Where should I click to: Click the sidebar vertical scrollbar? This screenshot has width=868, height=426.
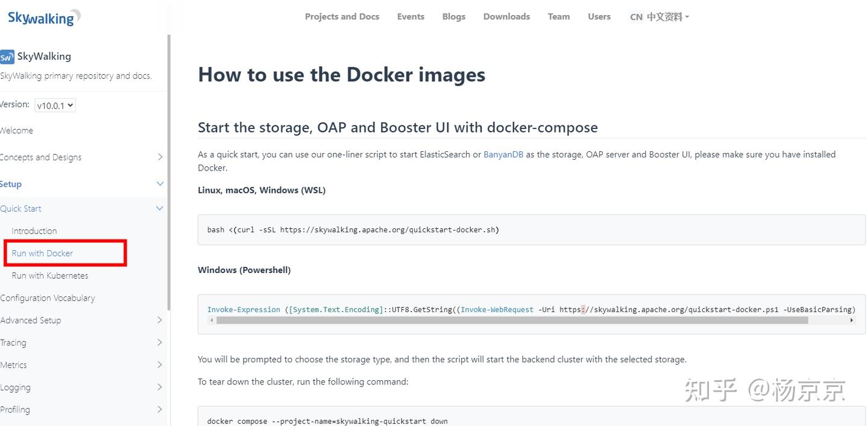coord(169,169)
